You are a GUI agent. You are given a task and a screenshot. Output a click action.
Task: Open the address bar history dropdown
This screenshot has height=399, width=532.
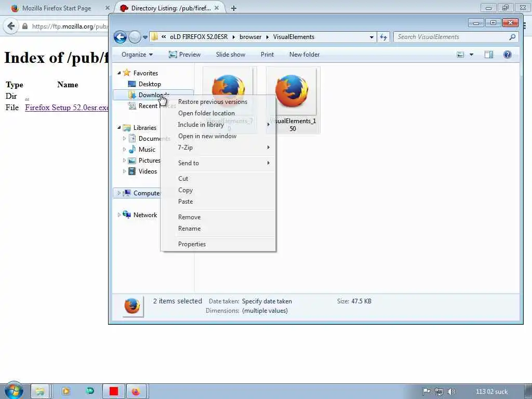[371, 37]
